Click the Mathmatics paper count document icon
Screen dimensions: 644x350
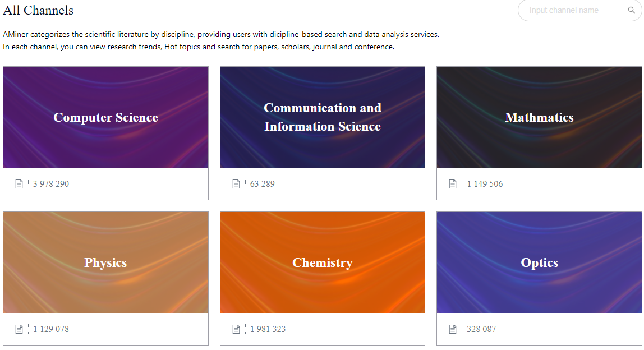pyautogui.click(x=453, y=184)
